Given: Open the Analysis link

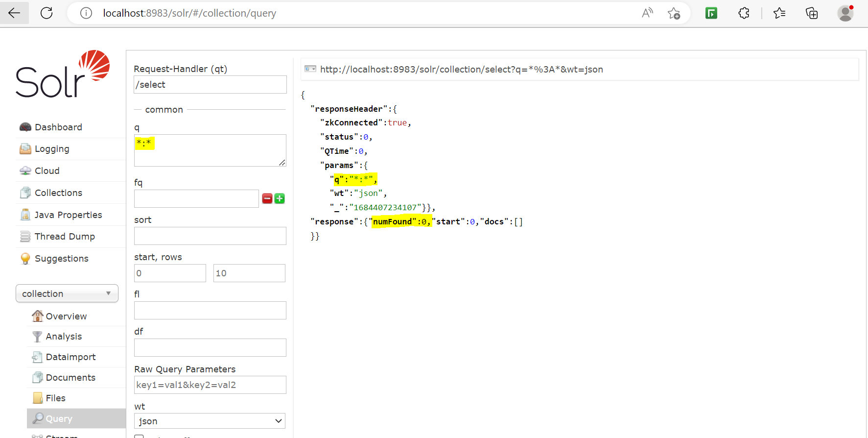Looking at the screenshot, I should pyautogui.click(x=64, y=337).
